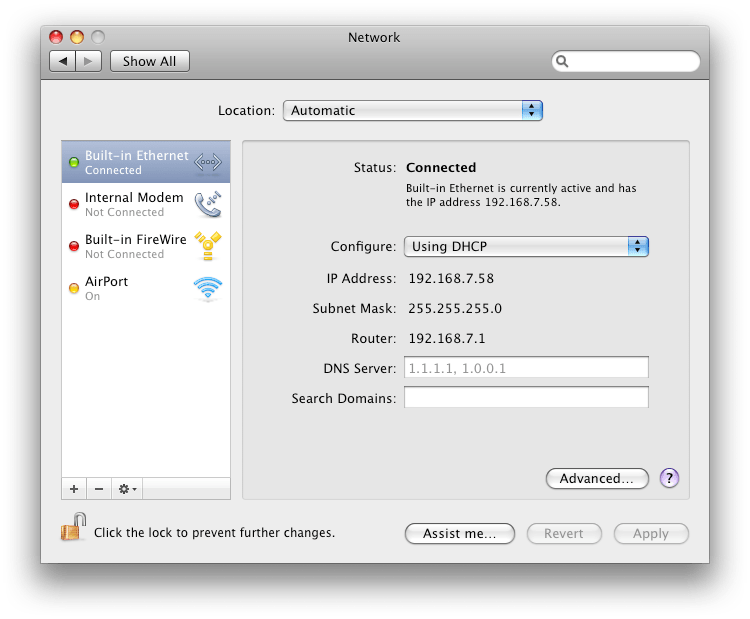Image resolution: width=750 pixels, height=619 pixels.
Task: Go back with the left arrow button
Action: pos(63,61)
